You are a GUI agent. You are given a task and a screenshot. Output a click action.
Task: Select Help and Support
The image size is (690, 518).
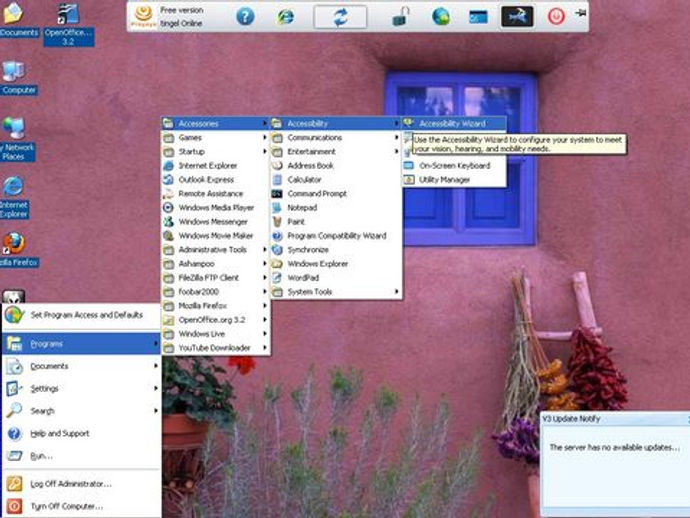tap(81, 434)
